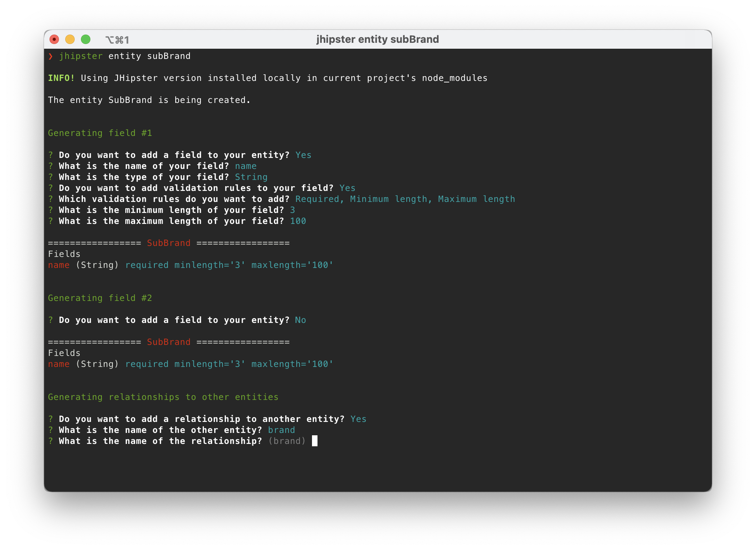Minimize the terminal with the yellow button
The width and height of the screenshot is (756, 550).
click(70, 39)
